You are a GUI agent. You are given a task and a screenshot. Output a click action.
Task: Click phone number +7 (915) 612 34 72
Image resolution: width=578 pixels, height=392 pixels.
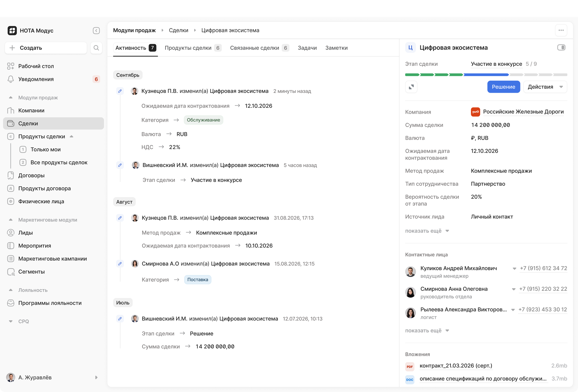click(x=543, y=268)
